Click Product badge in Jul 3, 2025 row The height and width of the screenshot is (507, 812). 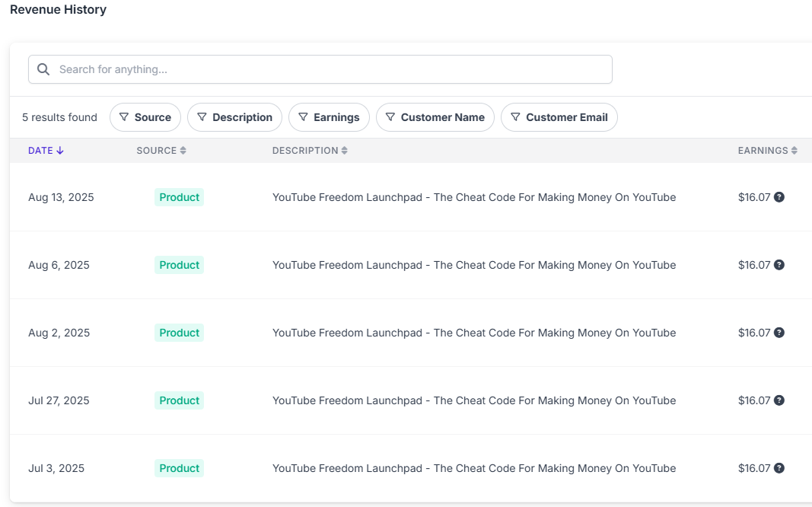179,469
